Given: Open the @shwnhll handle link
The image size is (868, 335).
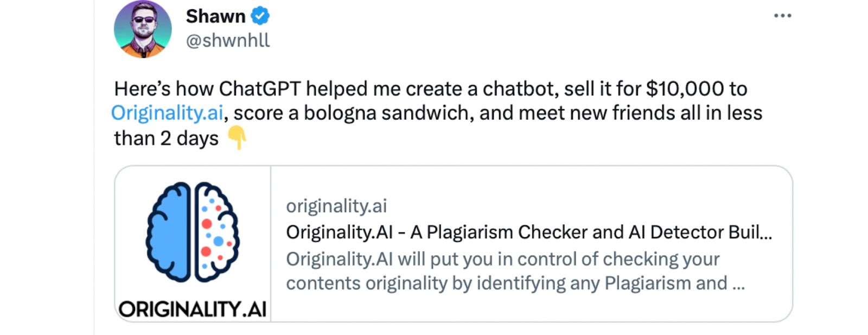Looking at the screenshot, I should (x=228, y=40).
